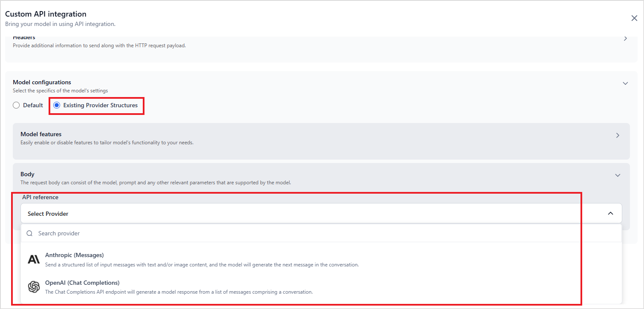Collapse the Model configurations section chevron

625,83
